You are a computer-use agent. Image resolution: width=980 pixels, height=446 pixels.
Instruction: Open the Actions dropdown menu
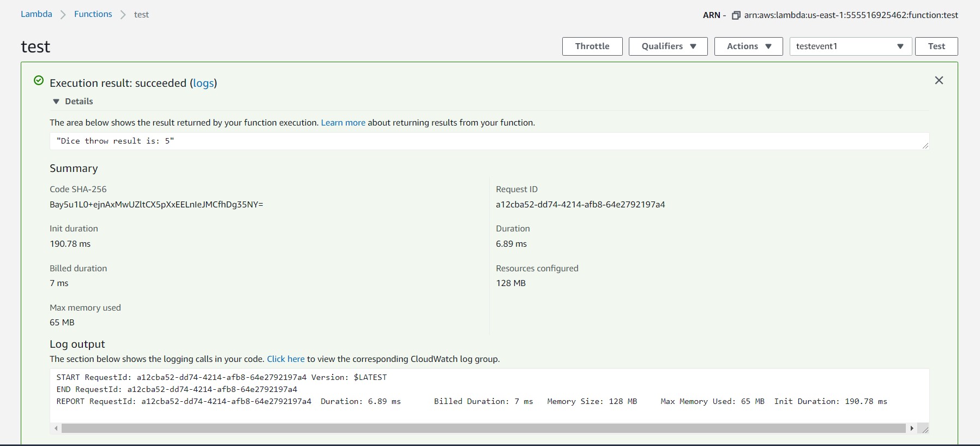coord(748,46)
